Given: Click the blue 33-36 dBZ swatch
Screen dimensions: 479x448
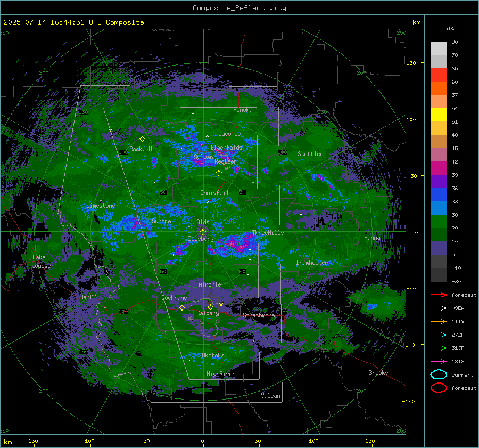Looking at the screenshot, I should (439, 195).
